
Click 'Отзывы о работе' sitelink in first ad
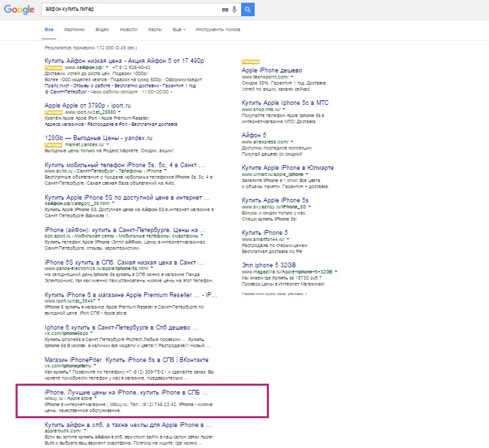coord(91,86)
